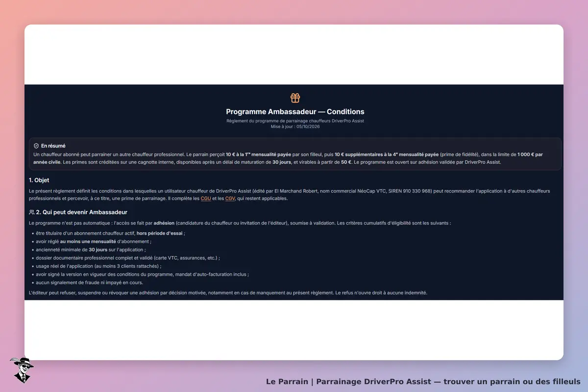Open the CGU link
This screenshot has height=392, width=588.
[206, 198]
